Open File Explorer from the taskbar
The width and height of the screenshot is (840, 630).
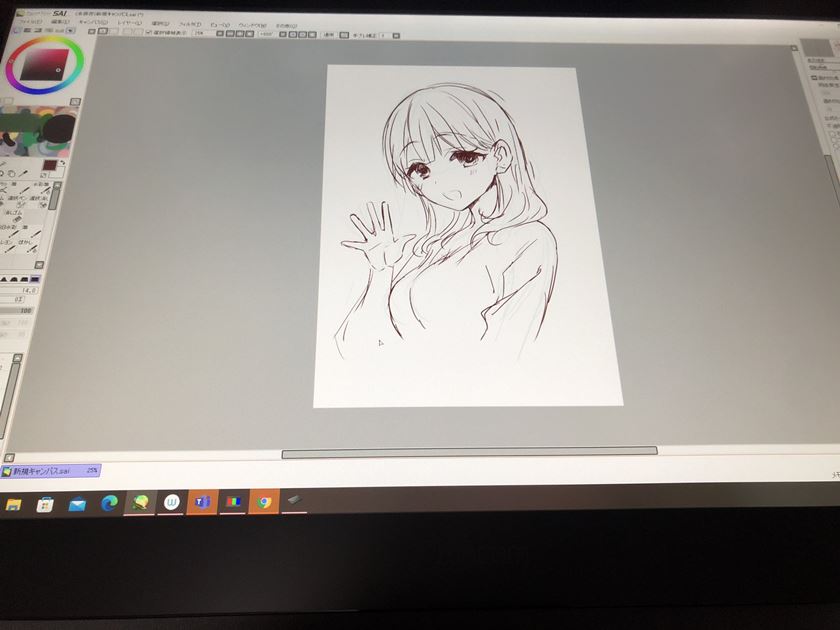14,505
